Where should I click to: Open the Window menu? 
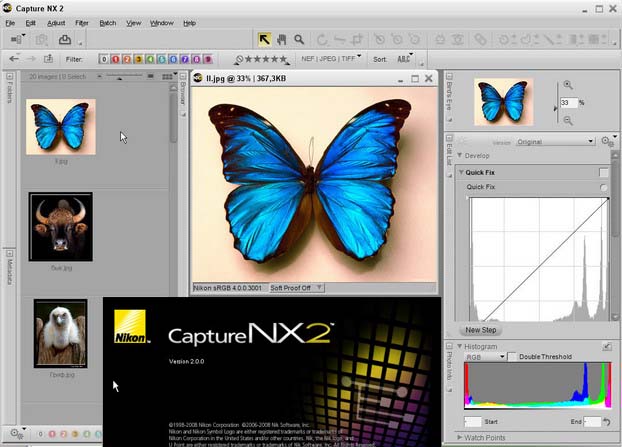coord(162,23)
